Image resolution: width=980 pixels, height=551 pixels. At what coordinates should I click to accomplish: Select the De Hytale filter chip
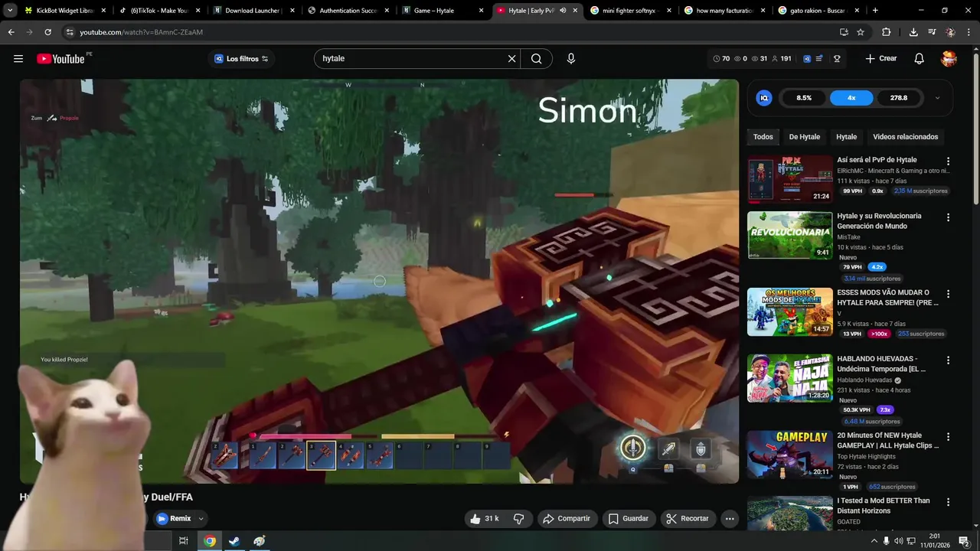tap(805, 137)
